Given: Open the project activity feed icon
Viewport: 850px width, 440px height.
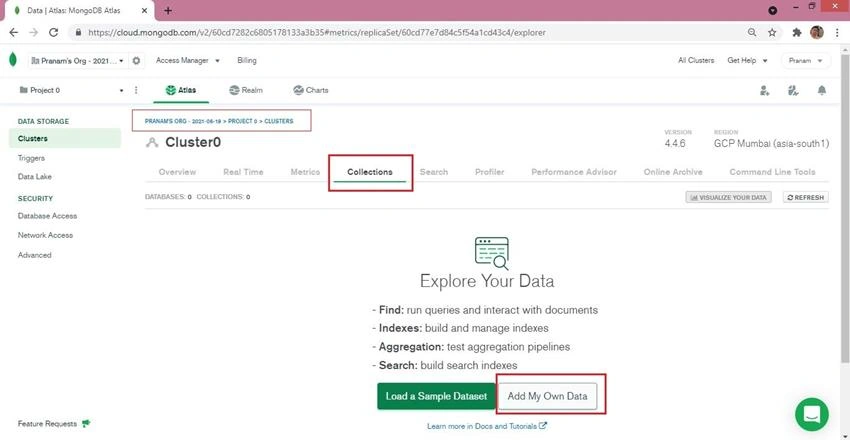Looking at the screenshot, I should [793, 90].
